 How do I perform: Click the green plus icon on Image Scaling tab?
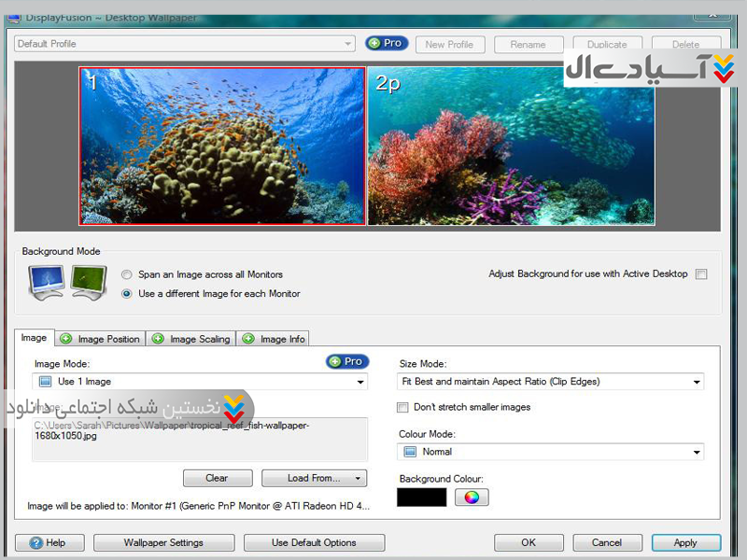pos(158,339)
